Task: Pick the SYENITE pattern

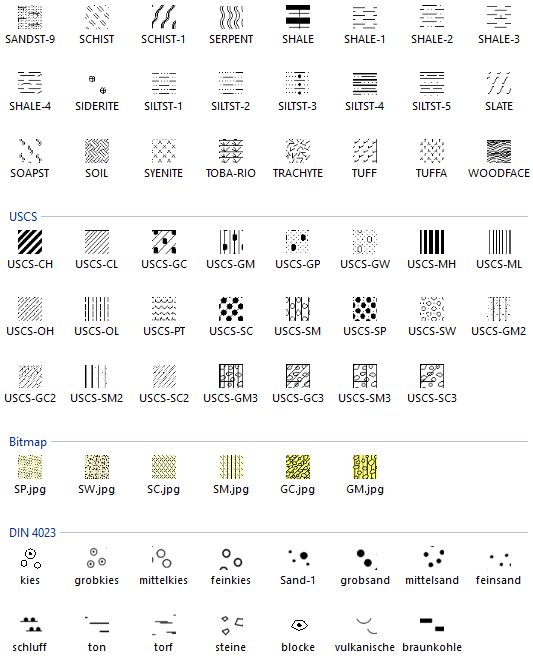Action: (x=164, y=151)
